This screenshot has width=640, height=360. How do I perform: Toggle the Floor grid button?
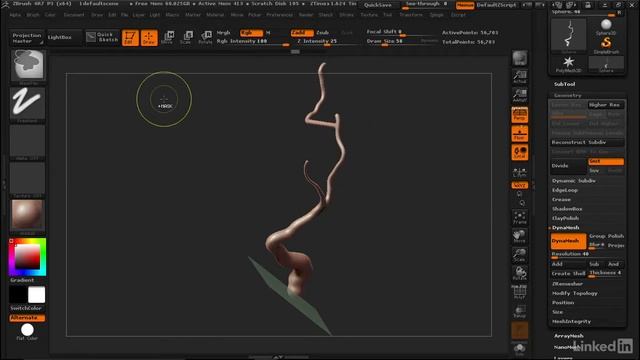(520, 133)
